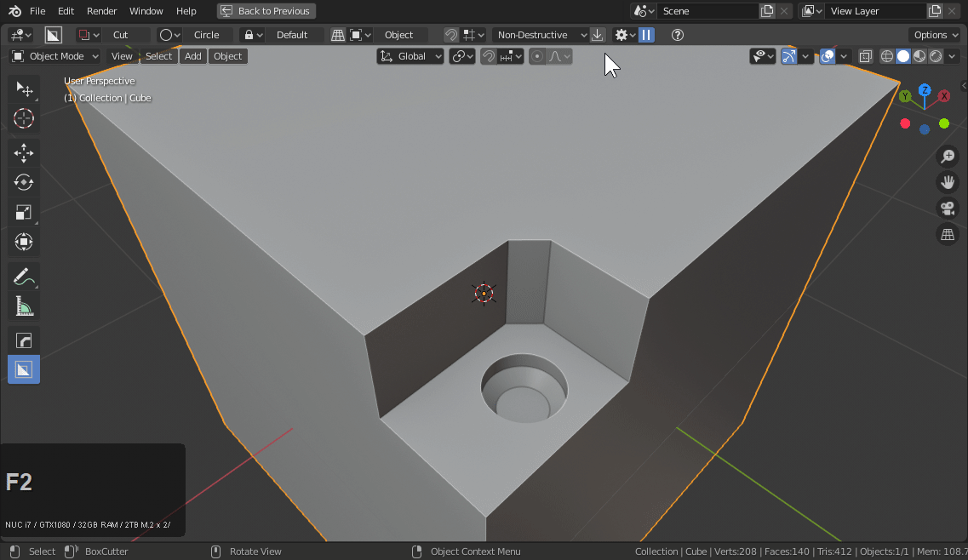Select the Scale tool
This screenshot has height=560, width=968.
[x=24, y=213]
